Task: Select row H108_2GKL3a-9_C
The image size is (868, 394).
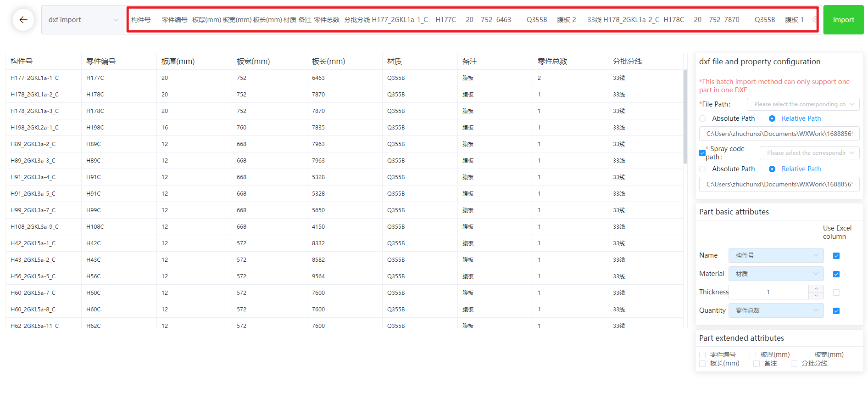Action: click(x=345, y=227)
